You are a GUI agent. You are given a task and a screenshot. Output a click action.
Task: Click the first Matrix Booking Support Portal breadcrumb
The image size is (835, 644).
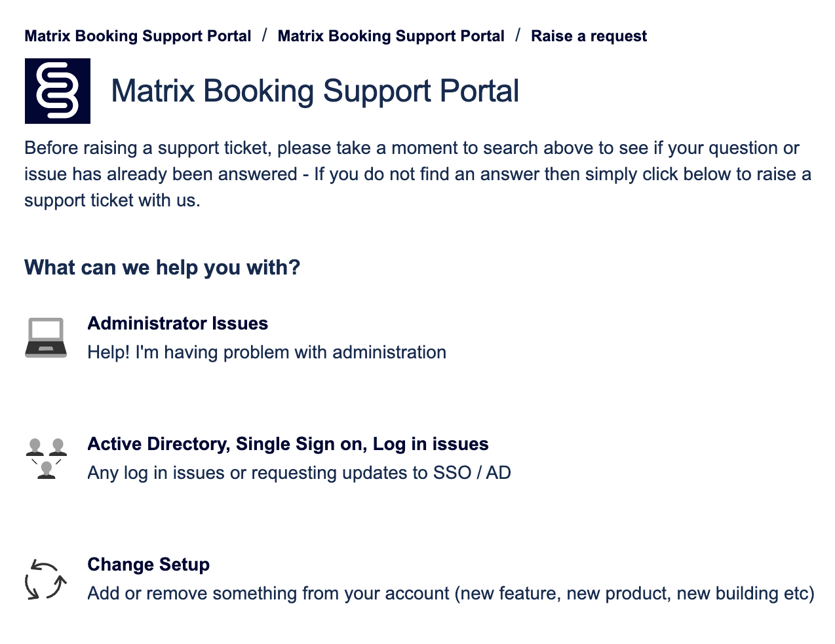(x=137, y=35)
